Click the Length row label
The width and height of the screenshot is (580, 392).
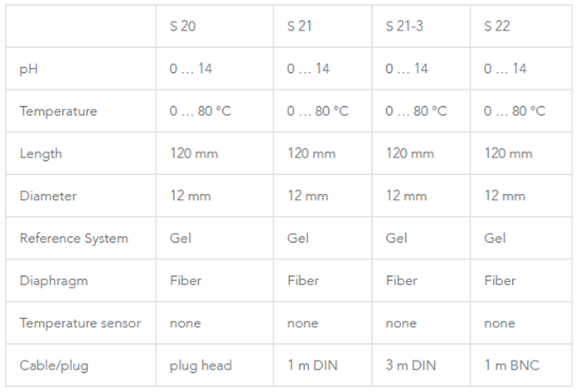41,153
